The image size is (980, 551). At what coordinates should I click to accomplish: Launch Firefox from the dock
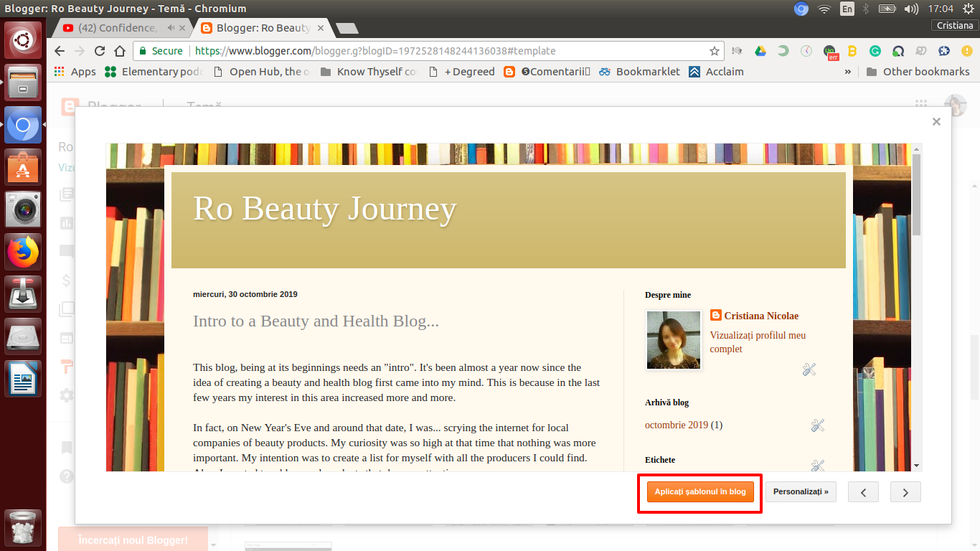pos(23,251)
